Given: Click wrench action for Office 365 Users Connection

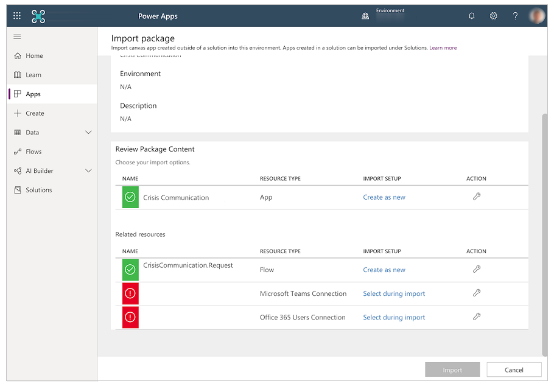Looking at the screenshot, I should point(477,317).
